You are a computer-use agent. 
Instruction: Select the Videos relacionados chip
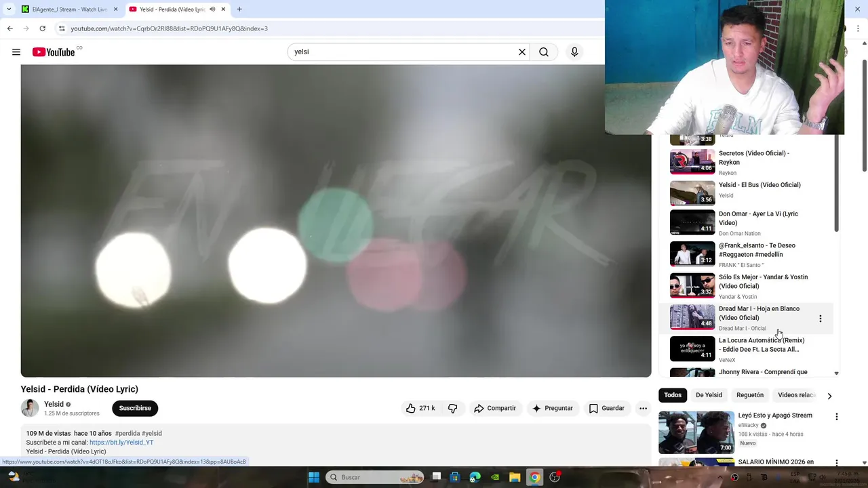tap(797, 395)
